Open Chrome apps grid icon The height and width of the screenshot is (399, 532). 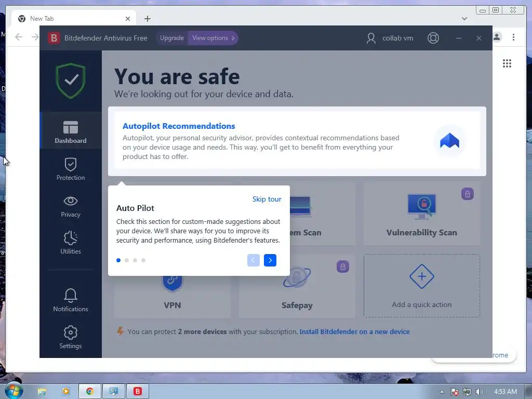click(507, 63)
